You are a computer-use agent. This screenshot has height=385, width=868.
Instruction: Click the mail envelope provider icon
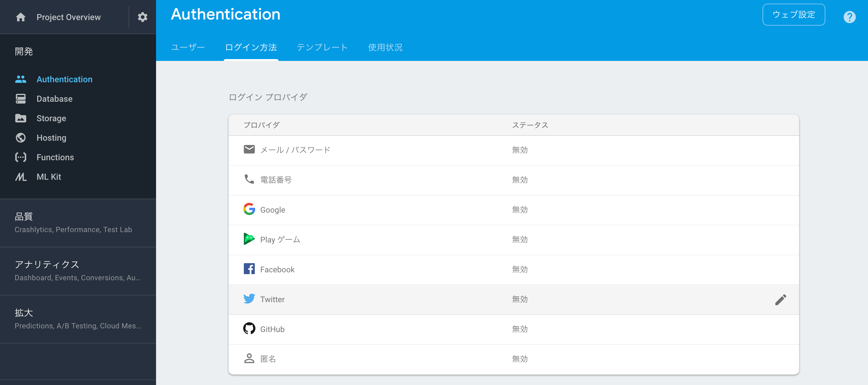[x=249, y=149]
